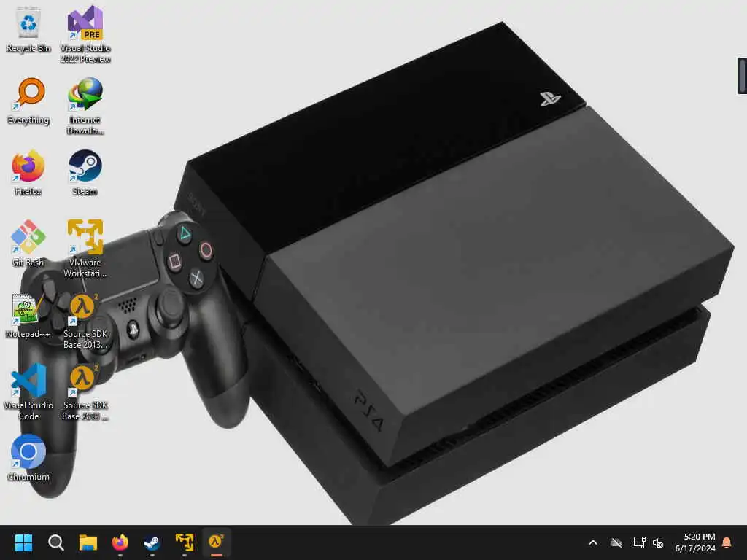Show hidden system tray icons

tap(593, 542)
